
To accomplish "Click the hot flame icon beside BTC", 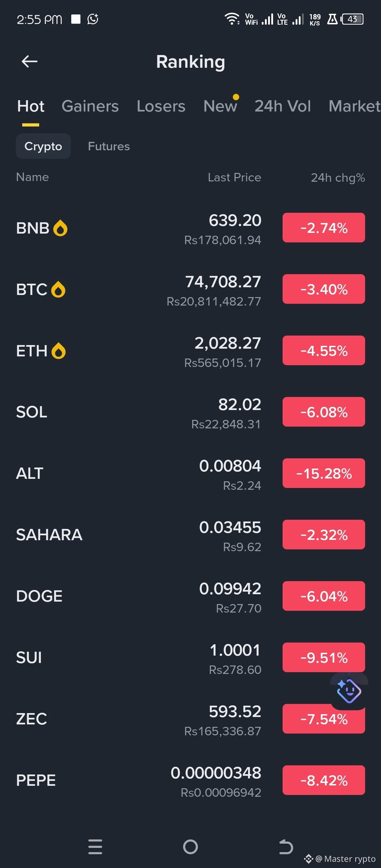I will coord(58,289).
